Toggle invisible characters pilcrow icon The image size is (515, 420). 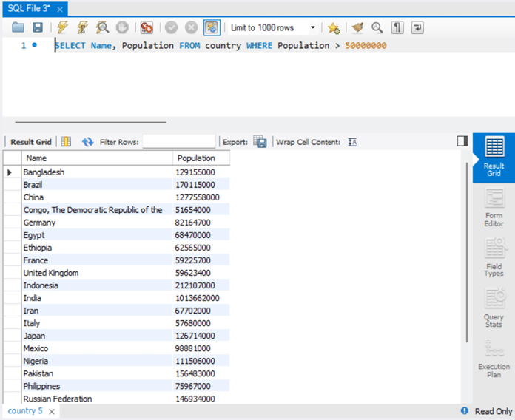[397, 27]
